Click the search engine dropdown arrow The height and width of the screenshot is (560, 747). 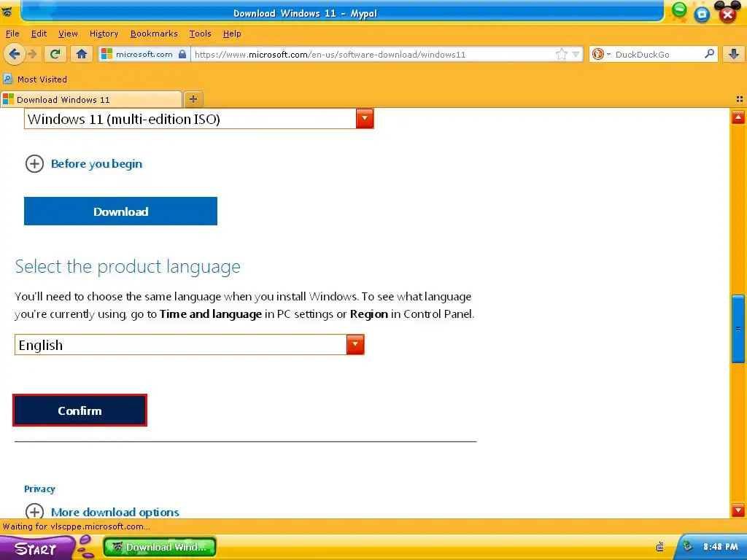608,54
